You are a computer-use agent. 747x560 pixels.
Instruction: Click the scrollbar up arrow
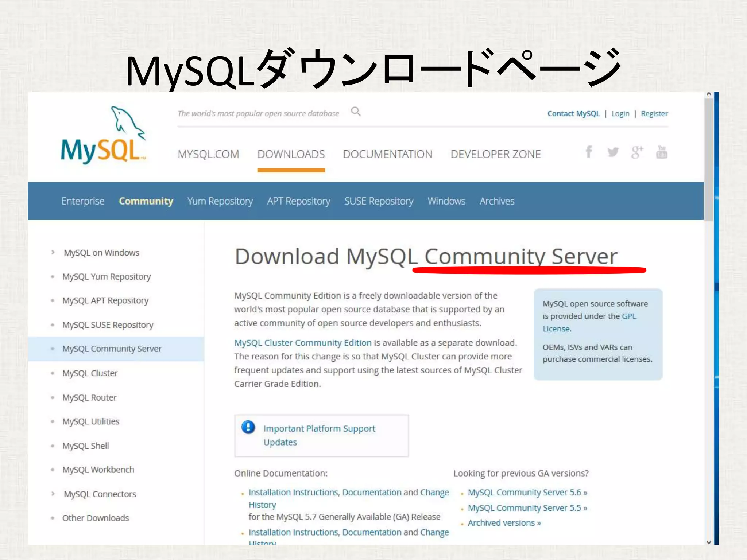709,94
